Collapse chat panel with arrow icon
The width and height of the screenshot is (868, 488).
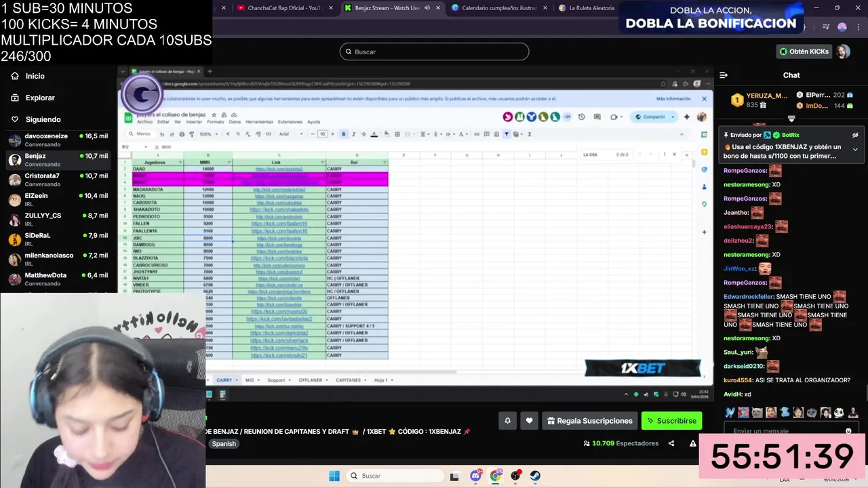point(724,75)
